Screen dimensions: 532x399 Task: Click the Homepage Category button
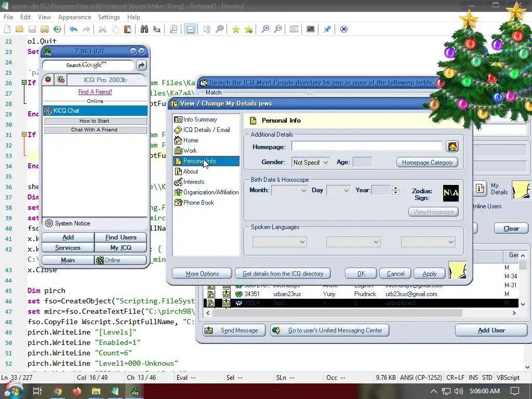(x=427, y=163)
